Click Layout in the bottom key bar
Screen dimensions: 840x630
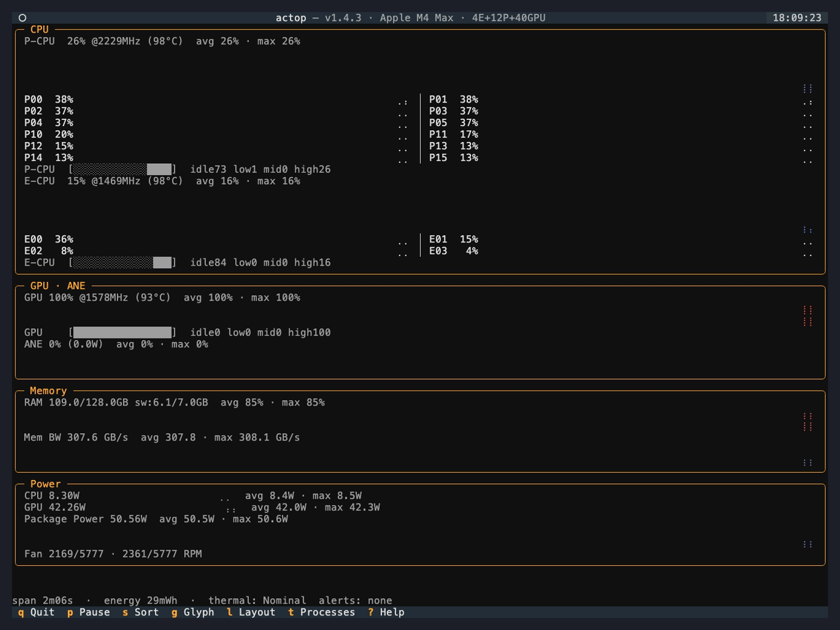click(x=251, y=612)
